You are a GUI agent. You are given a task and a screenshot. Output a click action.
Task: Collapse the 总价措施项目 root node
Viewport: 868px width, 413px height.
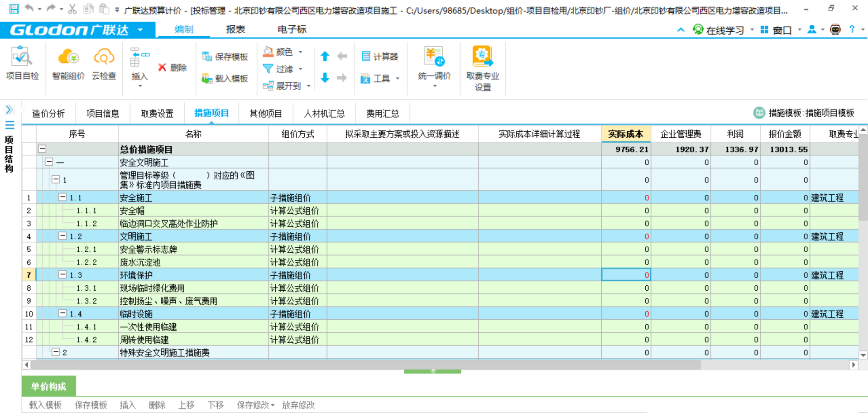click(42, 149)
